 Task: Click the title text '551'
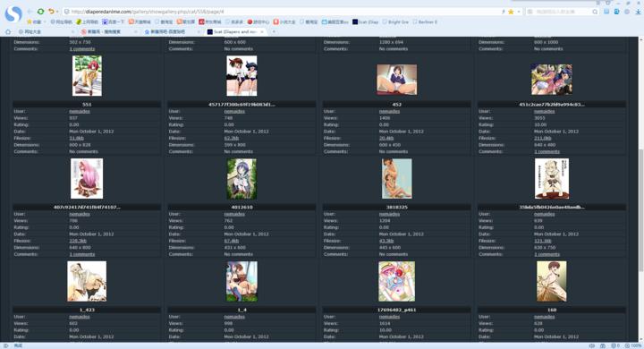(87, 105)
